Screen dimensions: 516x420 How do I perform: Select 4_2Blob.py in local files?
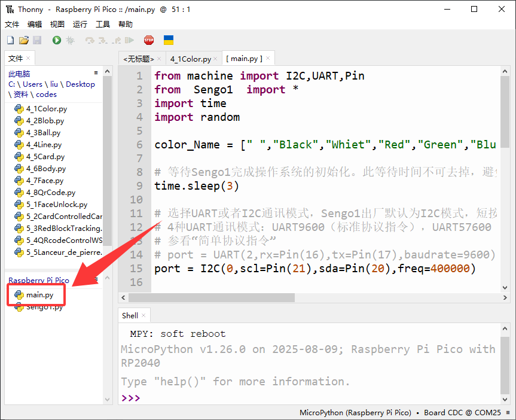39,121
